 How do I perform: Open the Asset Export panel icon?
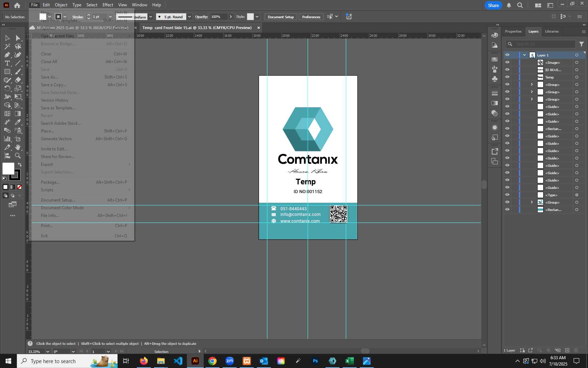click(495, 151)
